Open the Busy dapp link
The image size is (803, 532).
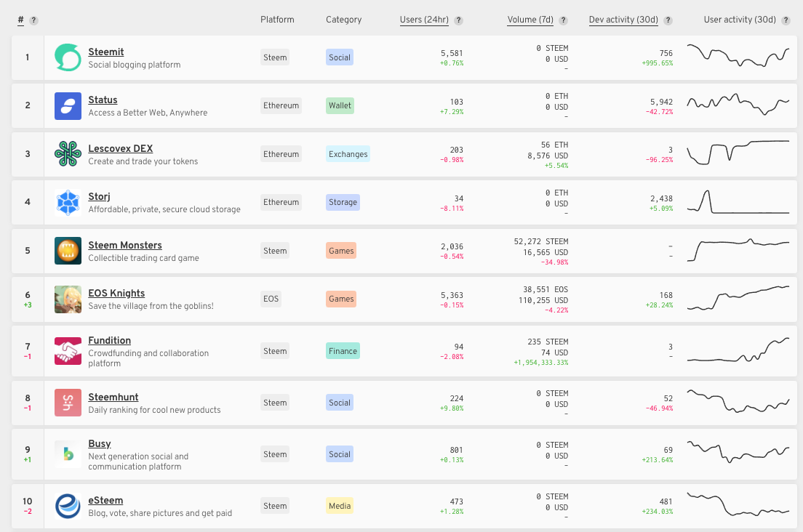click(x=100, y=443)
